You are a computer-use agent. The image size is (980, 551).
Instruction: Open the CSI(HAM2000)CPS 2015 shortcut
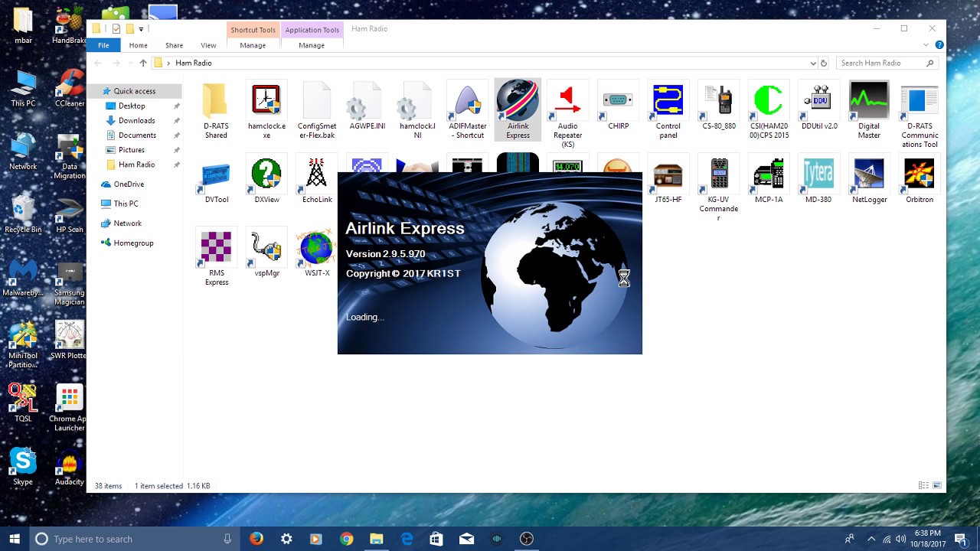click(769, 111)
